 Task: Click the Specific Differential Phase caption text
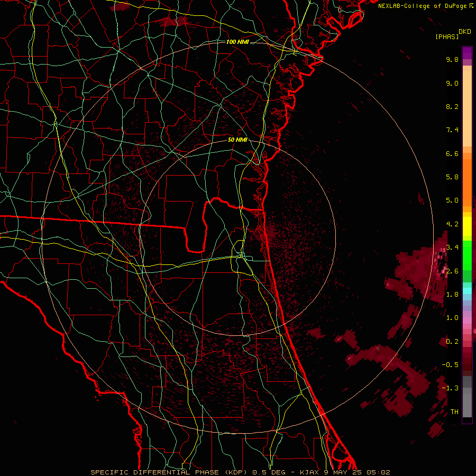(x=240, y=472)
